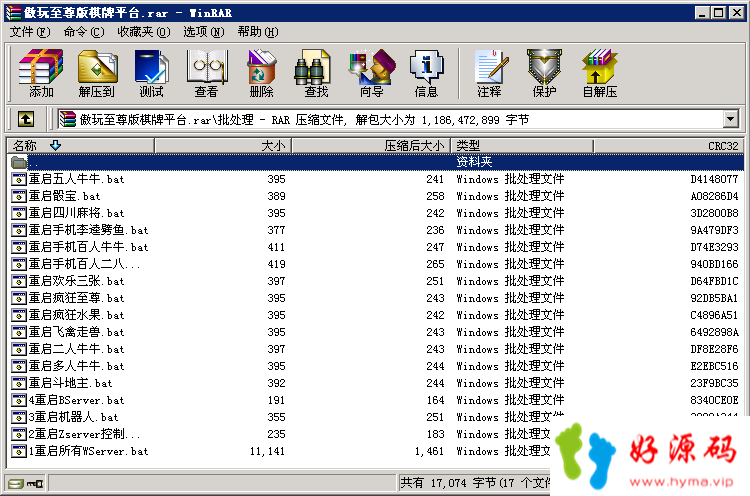Click the 删除 (Delete) toolbar icon
Screen dimensions: 750x496
(261, 73)
